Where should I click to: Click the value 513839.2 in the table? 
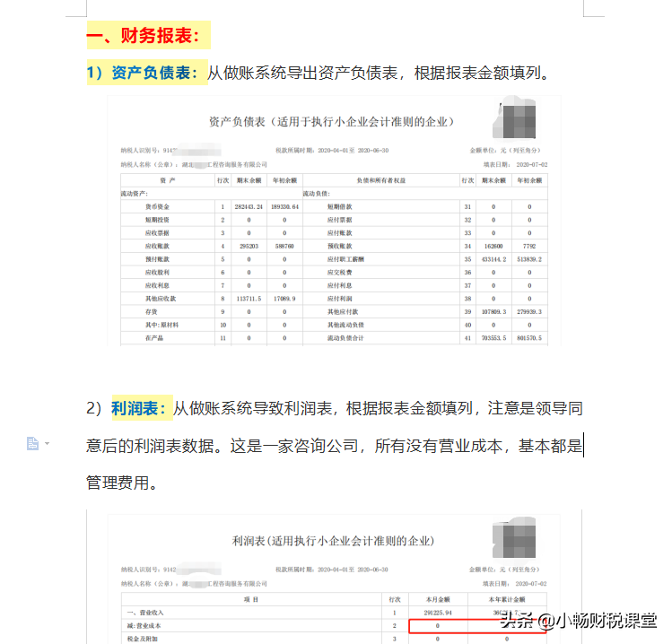pos(529,259)
